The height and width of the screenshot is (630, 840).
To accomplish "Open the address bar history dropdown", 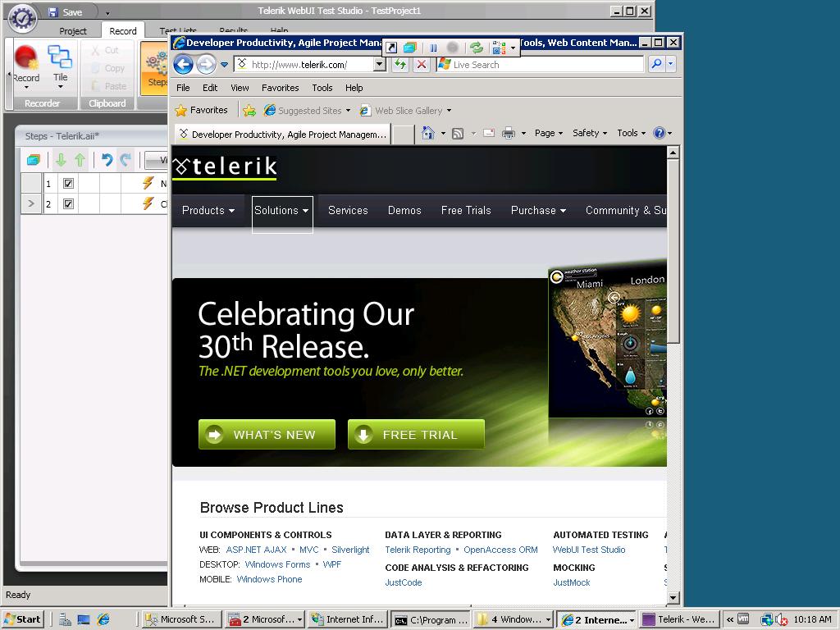I will [379, 64].
